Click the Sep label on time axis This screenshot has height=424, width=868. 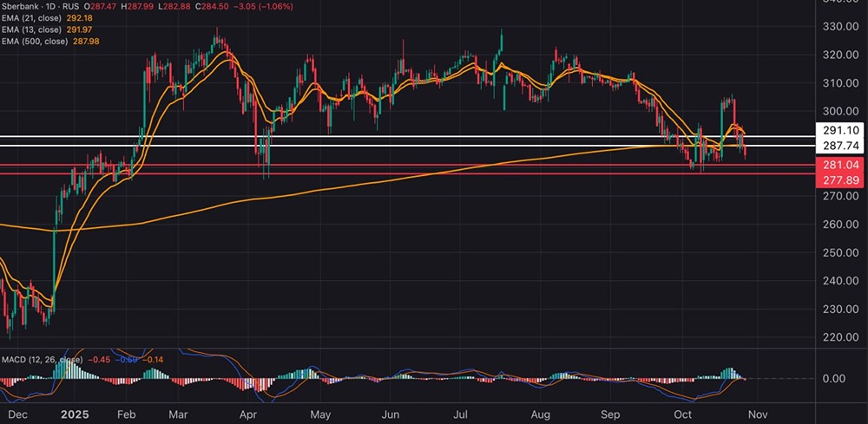pyautogui.click(x=610, y=414)
